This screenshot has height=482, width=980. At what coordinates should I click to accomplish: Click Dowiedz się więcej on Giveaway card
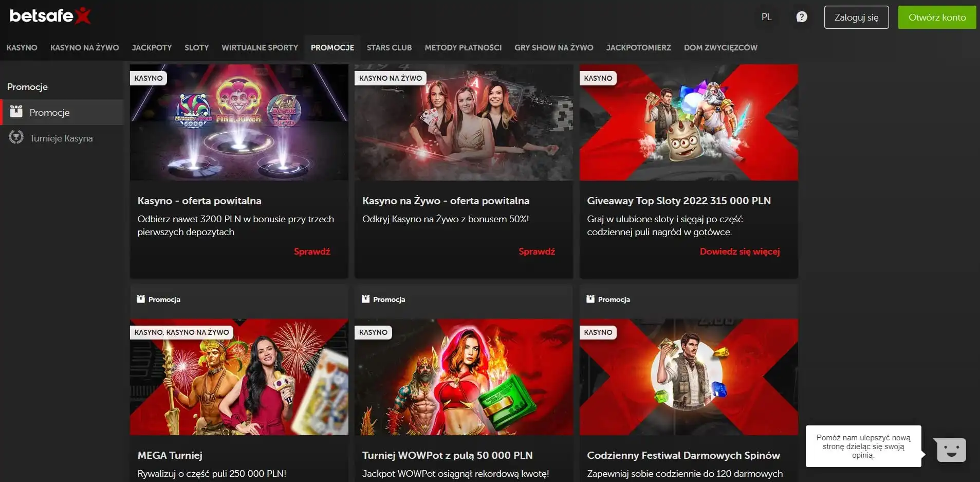click(739, 252)
